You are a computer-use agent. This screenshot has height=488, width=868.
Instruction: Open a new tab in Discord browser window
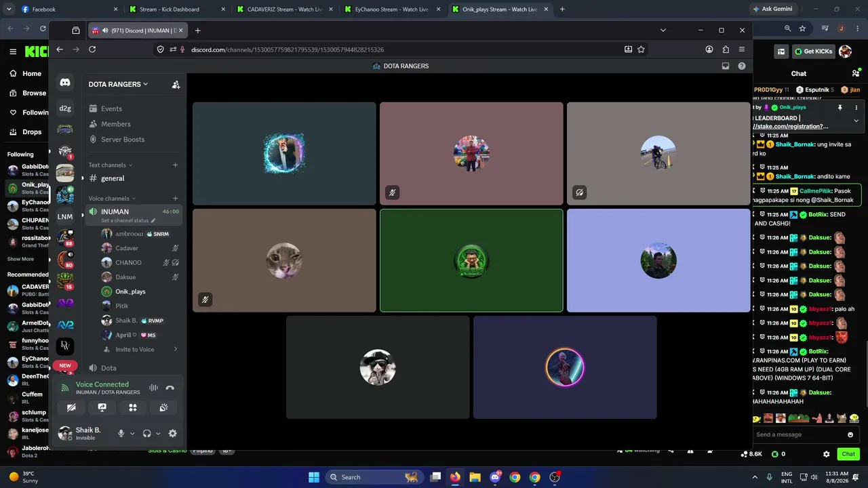pyautogui.click(x=197, y=30)
